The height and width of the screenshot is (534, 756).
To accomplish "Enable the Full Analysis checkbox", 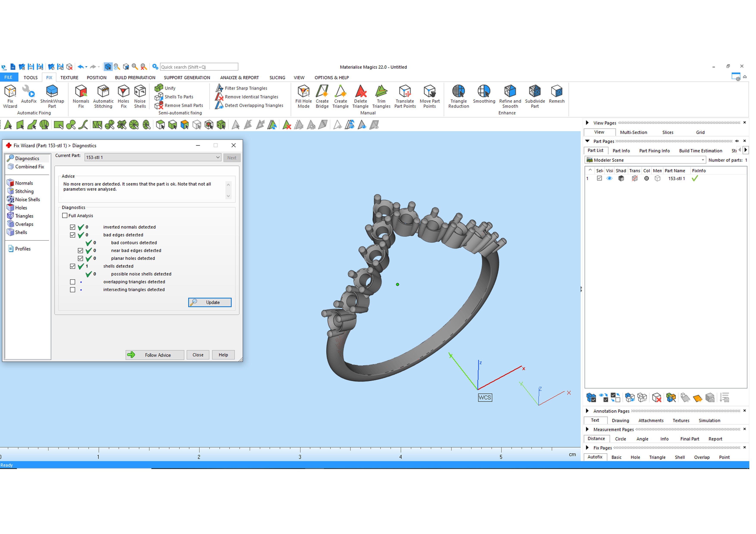I will [65, 216].
